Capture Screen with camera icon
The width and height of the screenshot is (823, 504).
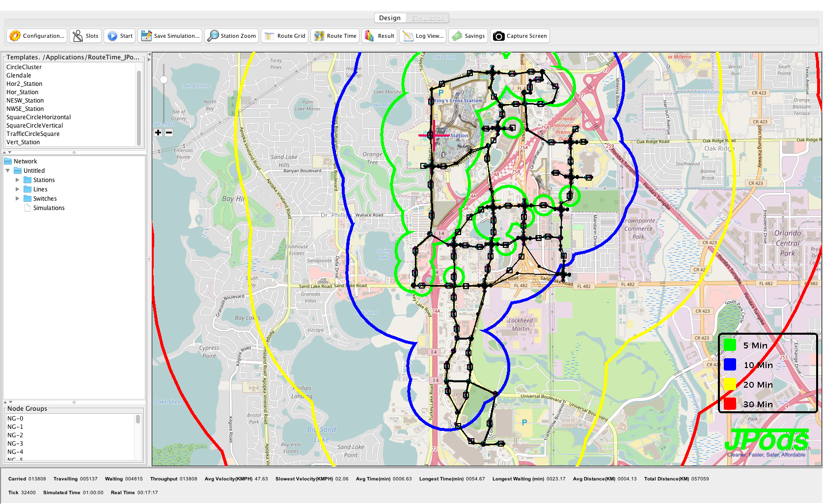pyautogui.click(x=499, y=36)
